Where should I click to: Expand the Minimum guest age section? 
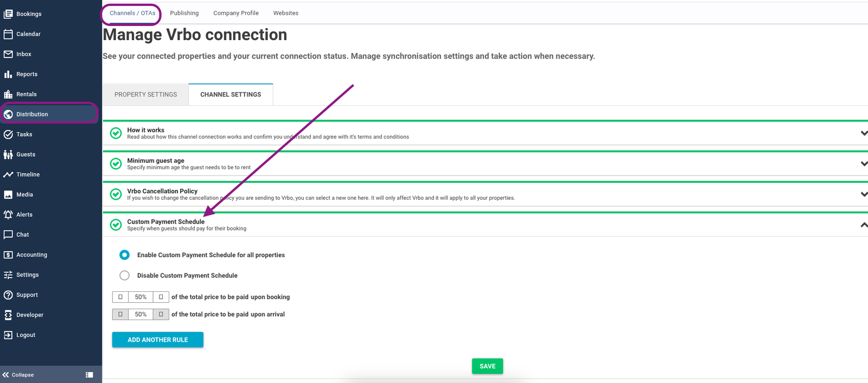[863, 164]
